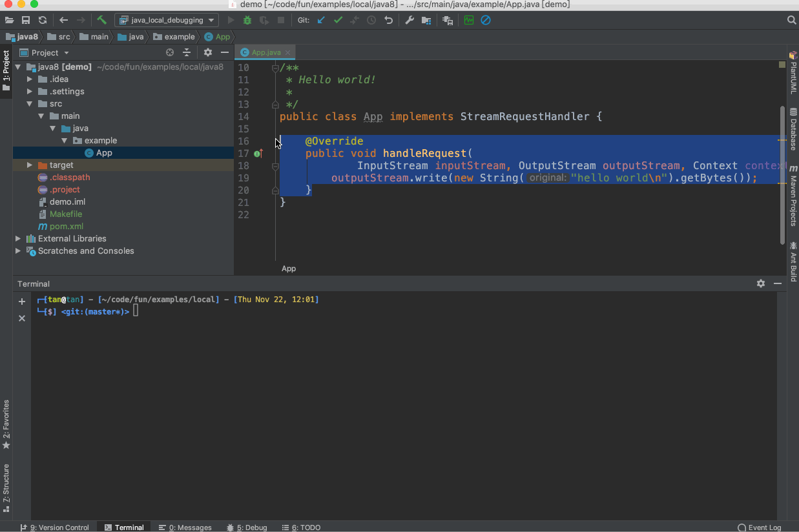Close terminal session with X
Screen dimensions: 799x532
[x=22, y=318]
